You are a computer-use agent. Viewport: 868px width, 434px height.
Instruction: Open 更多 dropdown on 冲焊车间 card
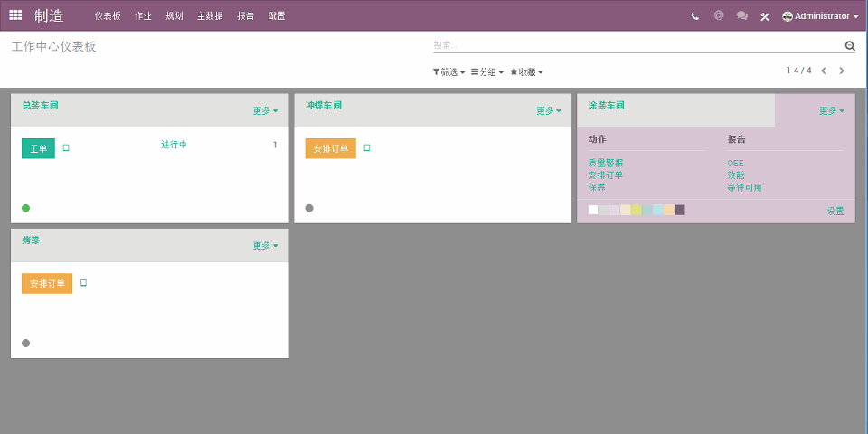[549, 110]
